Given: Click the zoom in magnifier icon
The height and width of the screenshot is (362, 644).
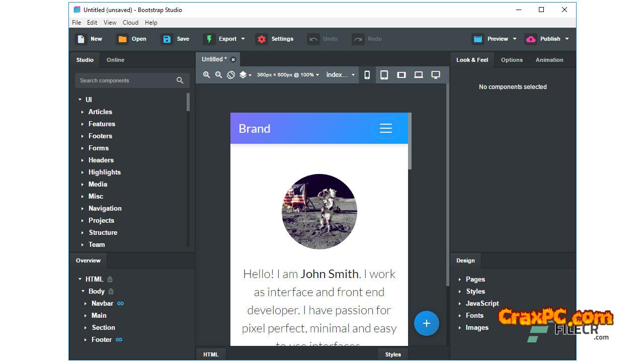Looking at the screenshot, I should point(206,75).
